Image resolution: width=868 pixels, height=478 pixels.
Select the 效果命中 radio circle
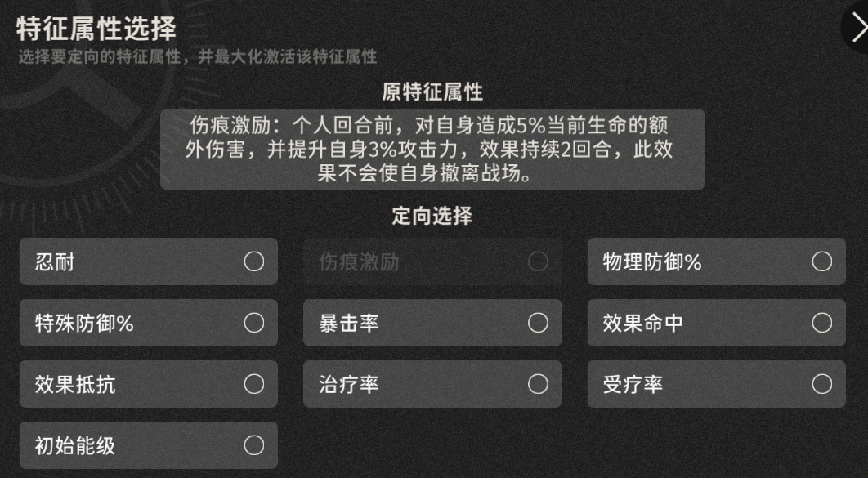coord(822,323)
